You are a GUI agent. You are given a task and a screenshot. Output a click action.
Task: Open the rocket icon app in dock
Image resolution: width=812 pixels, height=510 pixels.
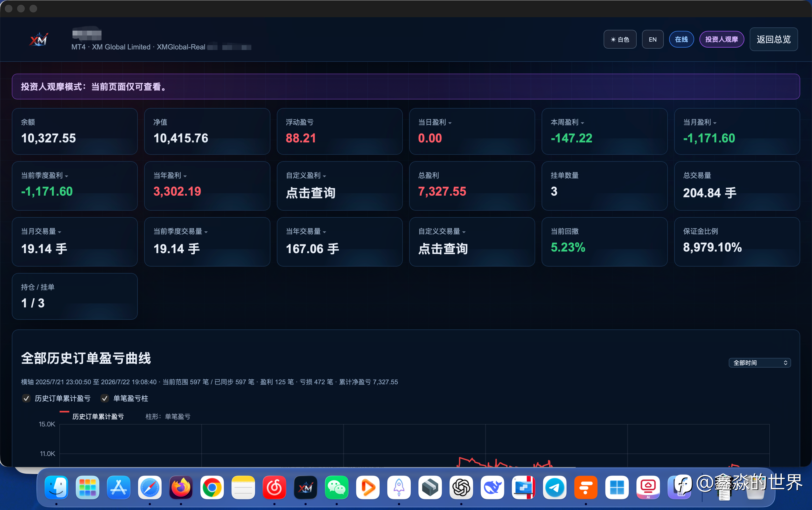pyautogui.click(x=399, y=487)
